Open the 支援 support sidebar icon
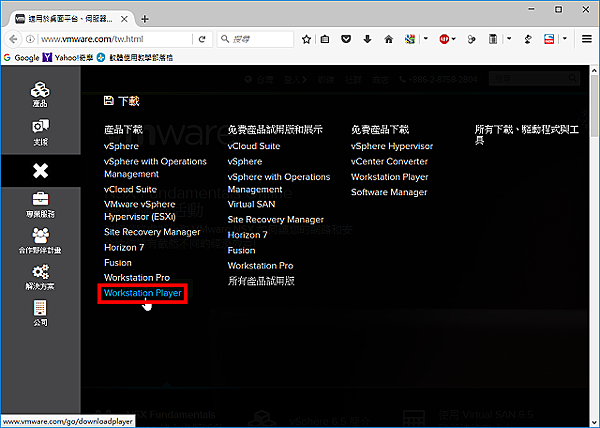The image size is (600, 428). pyautogui.click(x=40, y=132)
